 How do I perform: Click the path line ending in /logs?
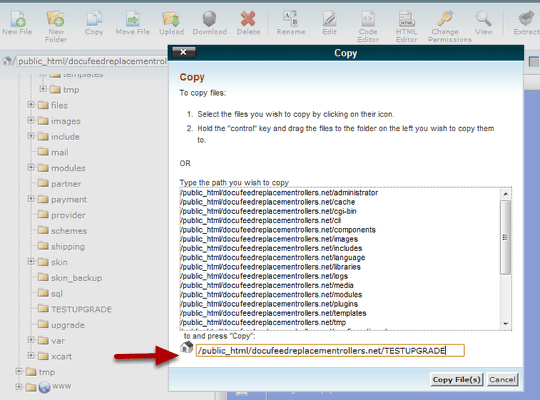pos(264,276)
